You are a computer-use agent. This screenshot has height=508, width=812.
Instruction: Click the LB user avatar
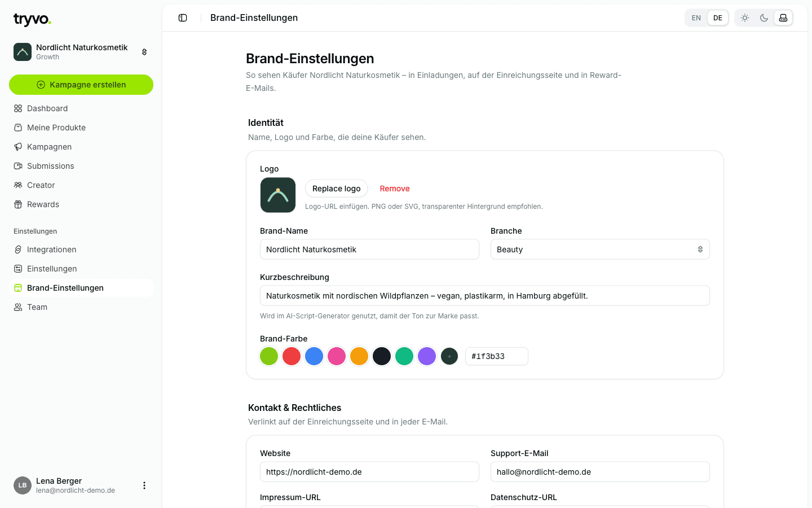23,485
